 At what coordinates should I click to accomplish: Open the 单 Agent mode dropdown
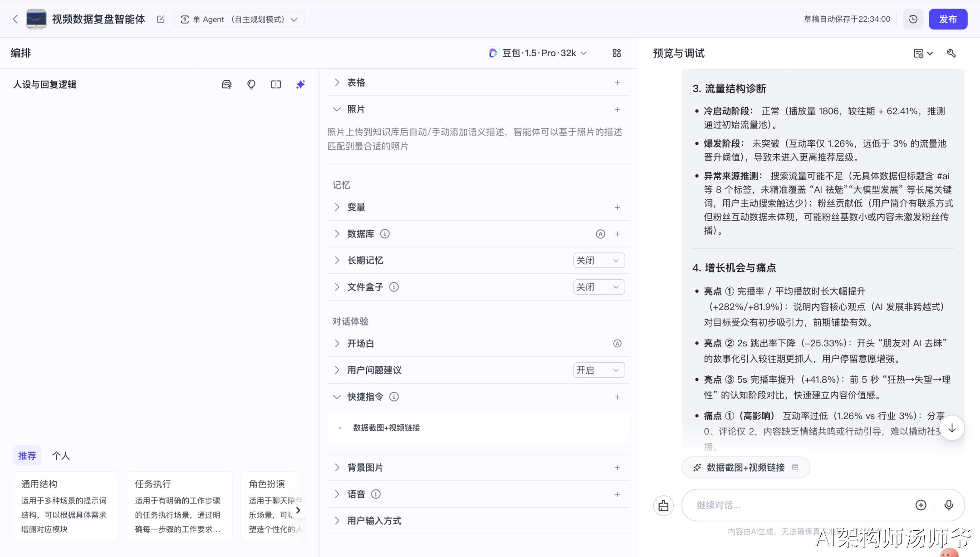239,19
